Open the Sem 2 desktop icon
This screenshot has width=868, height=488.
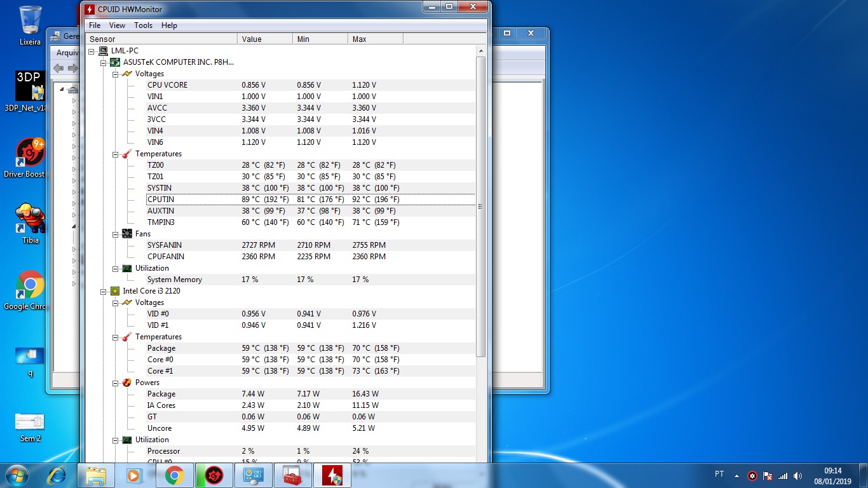[x=30, y=427]
